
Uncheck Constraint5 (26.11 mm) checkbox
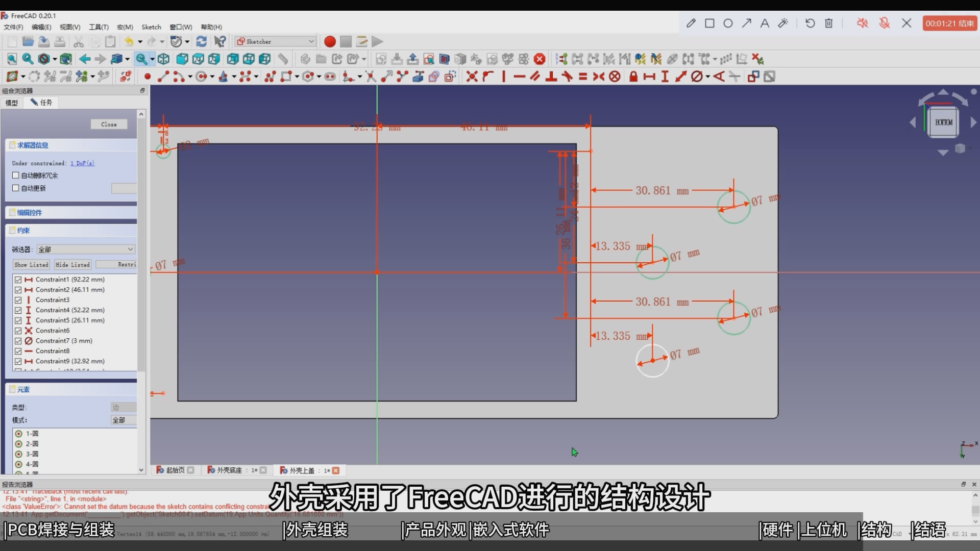tap(18, 320)
